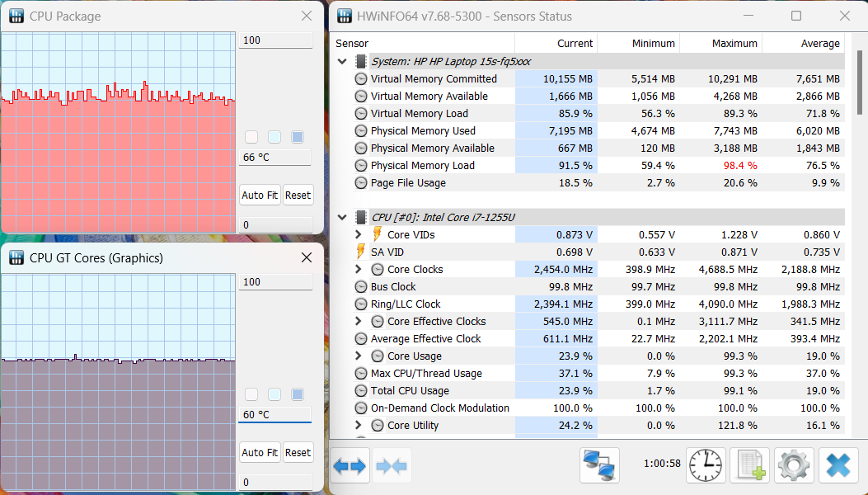The height and width of the screenshot is (495, 868).
Task: Click the light blue swatch in CPU Package
Action: coord(274,137)
